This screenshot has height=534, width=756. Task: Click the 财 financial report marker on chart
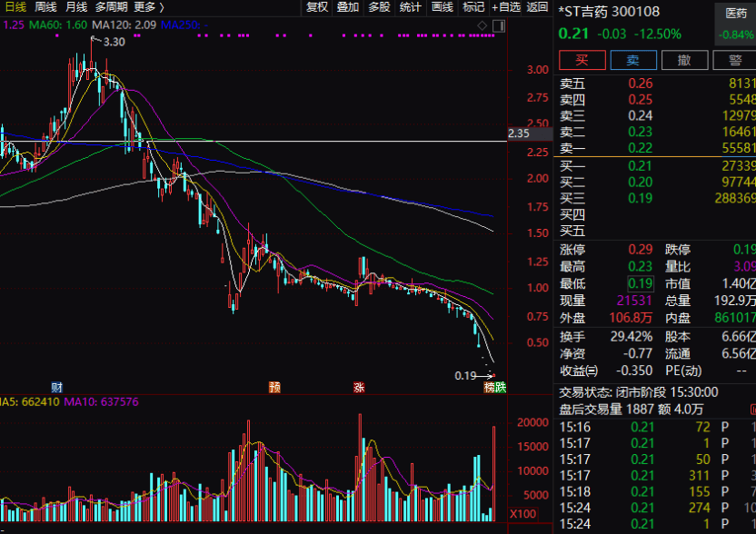(x=56, y=387)
